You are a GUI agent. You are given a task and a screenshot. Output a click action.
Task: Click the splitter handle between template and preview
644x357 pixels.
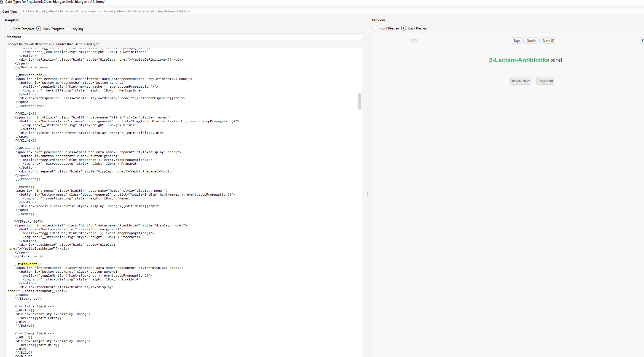tap(367, 194)
